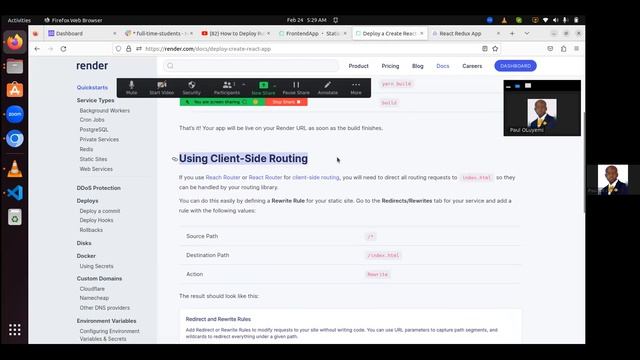Switch to React Redux App tab
The height and width of the screenshot is (360, 640).
[x=465, y=33]
